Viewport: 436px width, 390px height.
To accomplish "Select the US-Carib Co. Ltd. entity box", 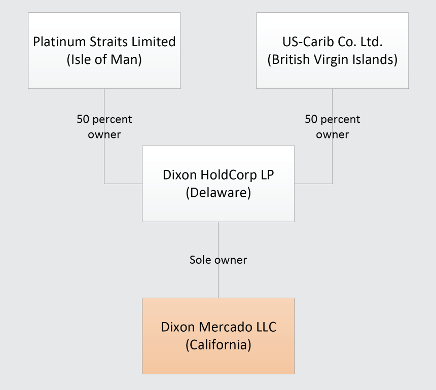I will (332, 50).
